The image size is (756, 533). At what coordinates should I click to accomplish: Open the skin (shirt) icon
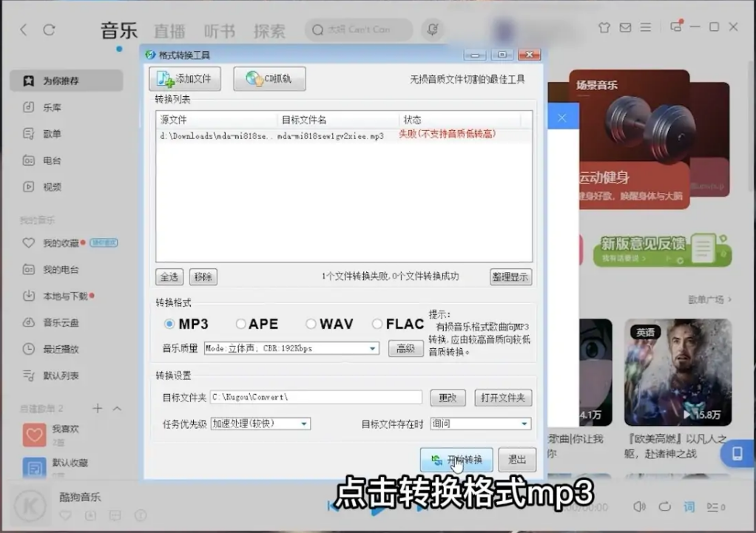[604, 27]
